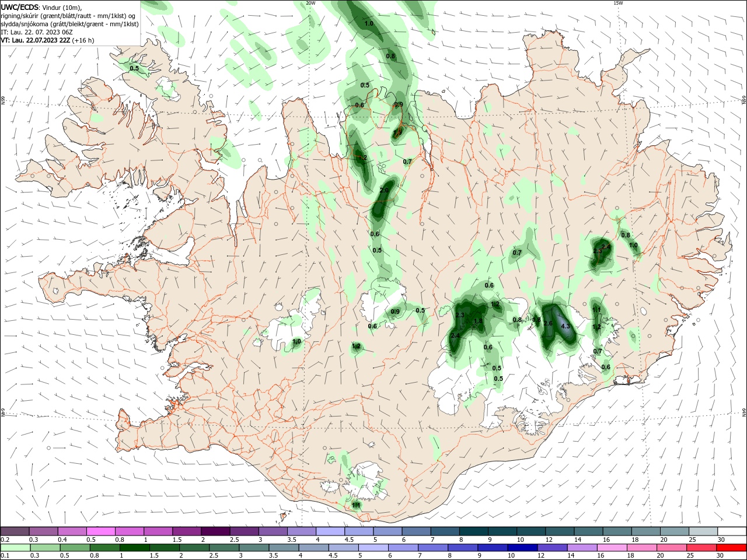Select snow scale swatch between 1.5 and 2
Viewport: 747px width, 560px height.
187,531
